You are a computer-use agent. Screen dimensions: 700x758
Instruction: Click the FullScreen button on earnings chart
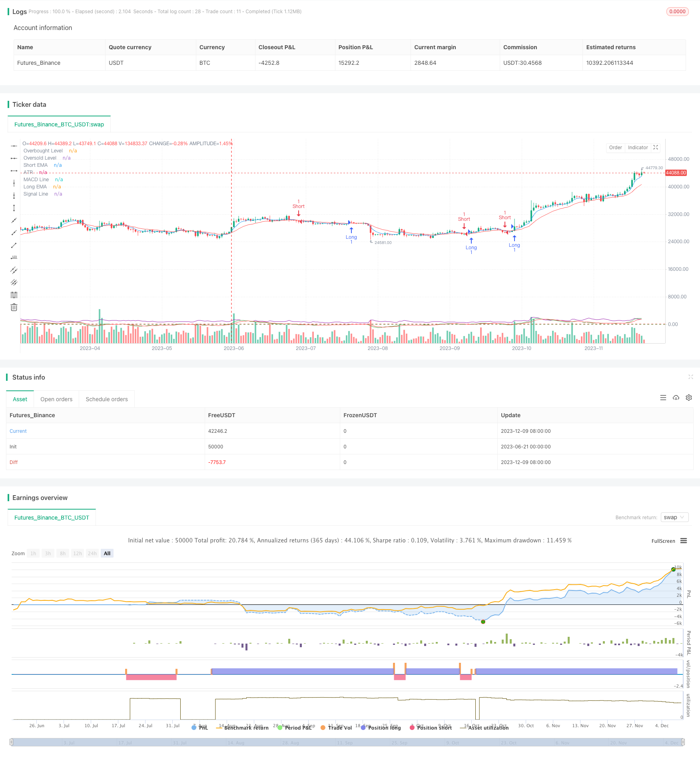point(663,541)
